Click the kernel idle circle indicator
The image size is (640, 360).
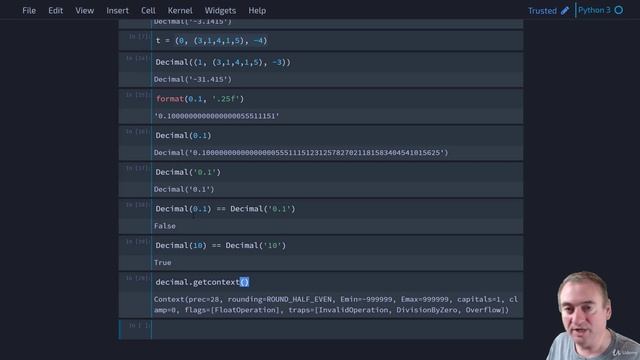click(x=619, y=10)
